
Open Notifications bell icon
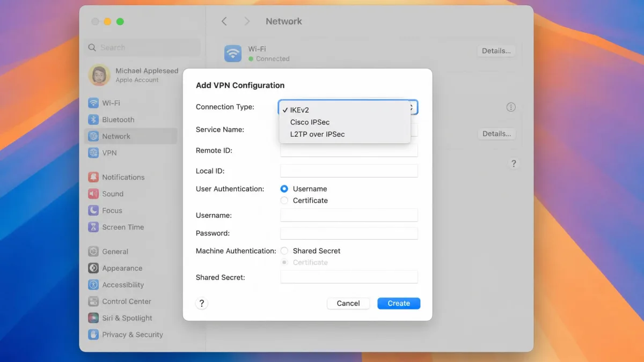[93, 177]
